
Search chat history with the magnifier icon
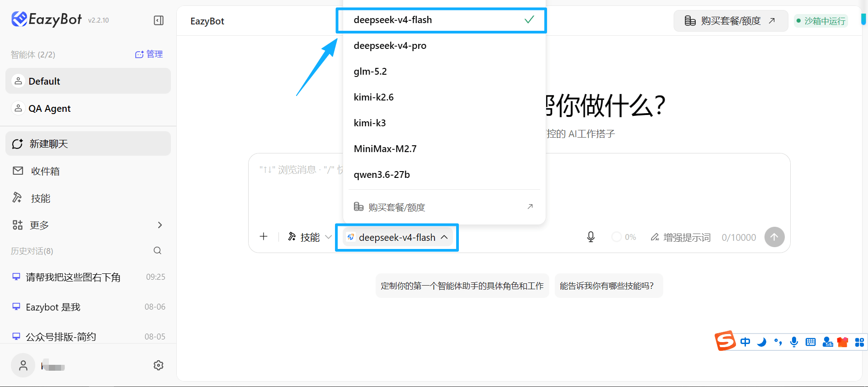pos(157,251)
